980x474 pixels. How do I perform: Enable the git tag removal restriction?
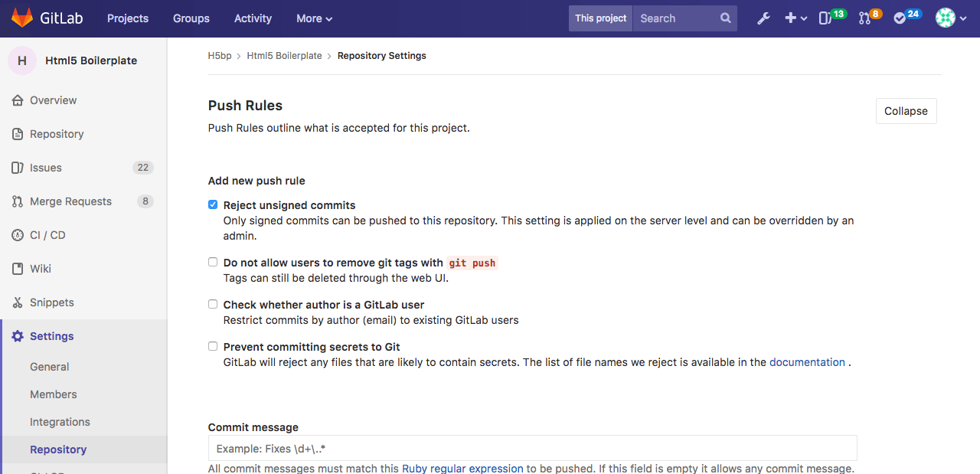[x=213, y=262]
